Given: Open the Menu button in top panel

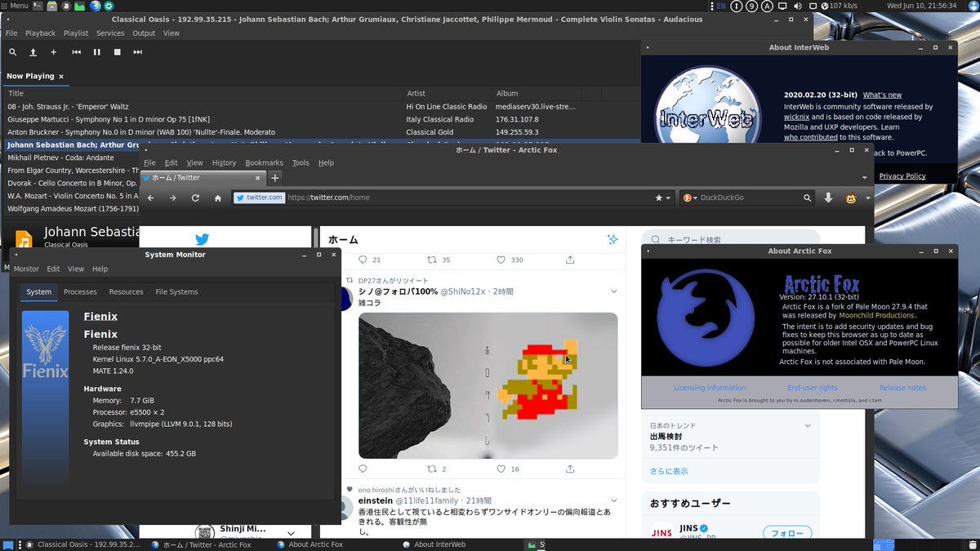Looking at the screenshot, I should [15, 6].
